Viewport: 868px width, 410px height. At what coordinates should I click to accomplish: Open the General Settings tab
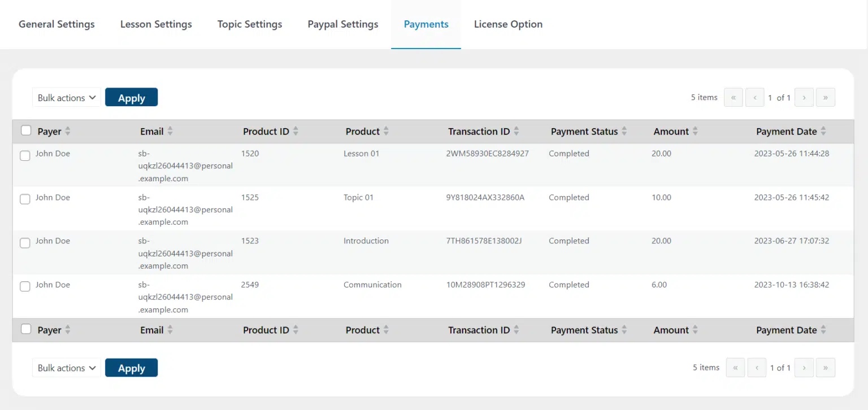click(x=57, y=24)
